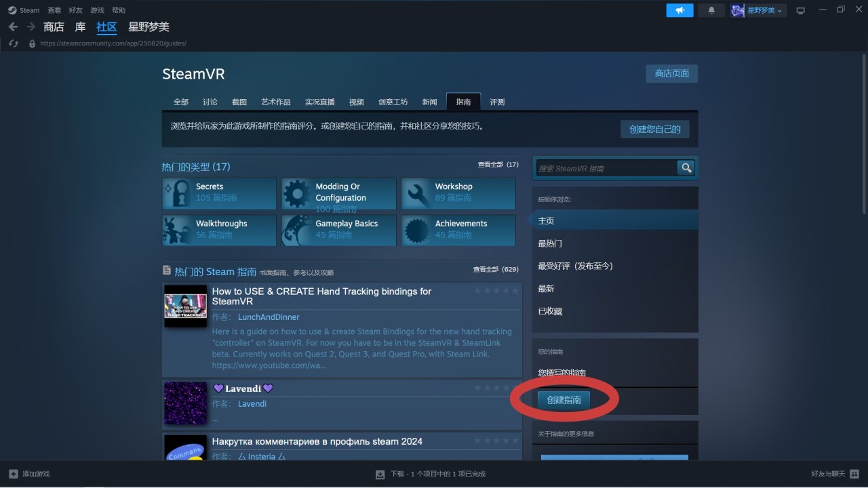
Task: Open the 查看 menu
Action: (54, 10)
